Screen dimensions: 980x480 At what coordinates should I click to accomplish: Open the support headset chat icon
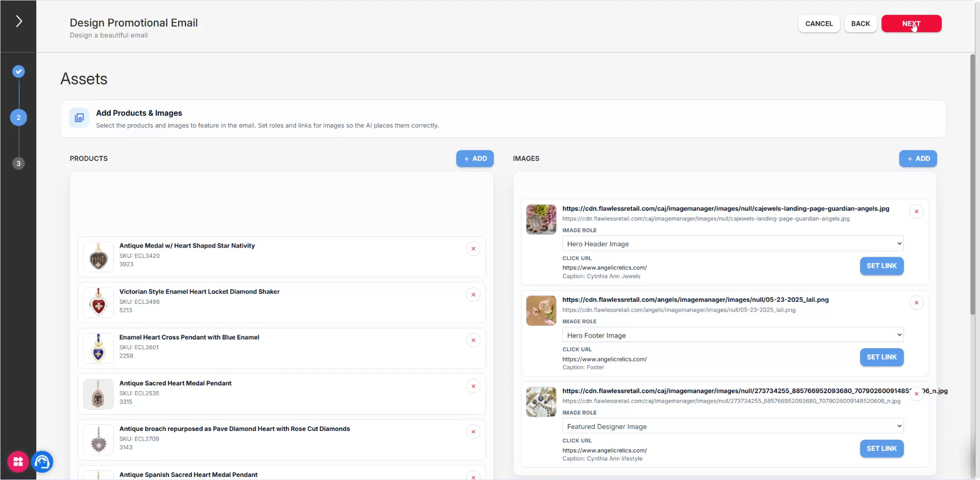tap(42, 462)
